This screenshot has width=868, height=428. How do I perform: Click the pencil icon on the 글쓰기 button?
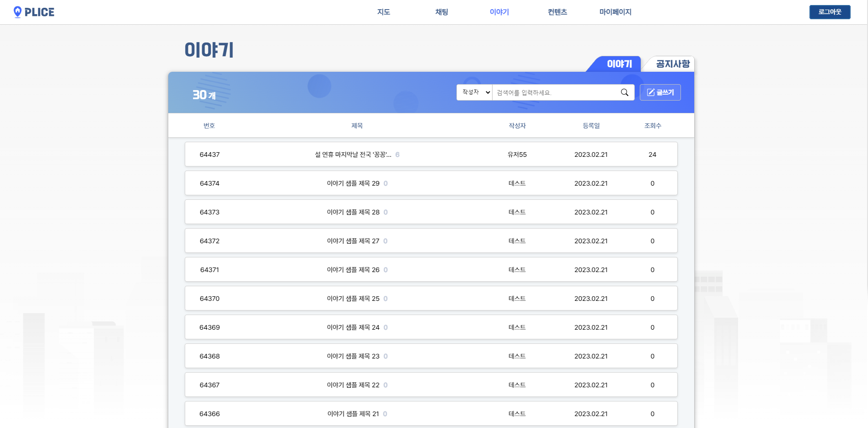651,92
